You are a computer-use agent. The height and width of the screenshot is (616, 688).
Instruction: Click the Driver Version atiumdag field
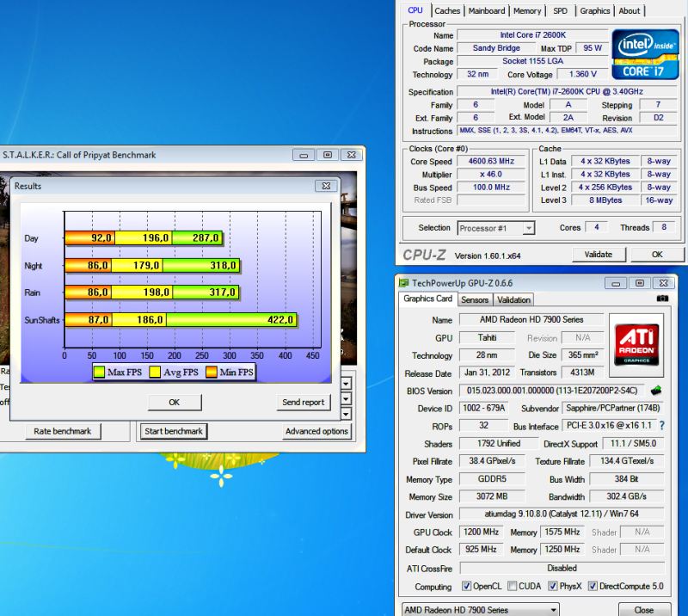(562, 514)
